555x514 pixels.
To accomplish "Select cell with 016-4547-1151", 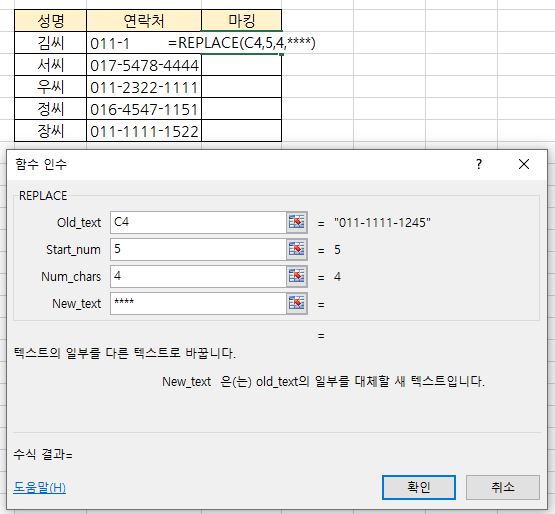I will click(144, 109).
